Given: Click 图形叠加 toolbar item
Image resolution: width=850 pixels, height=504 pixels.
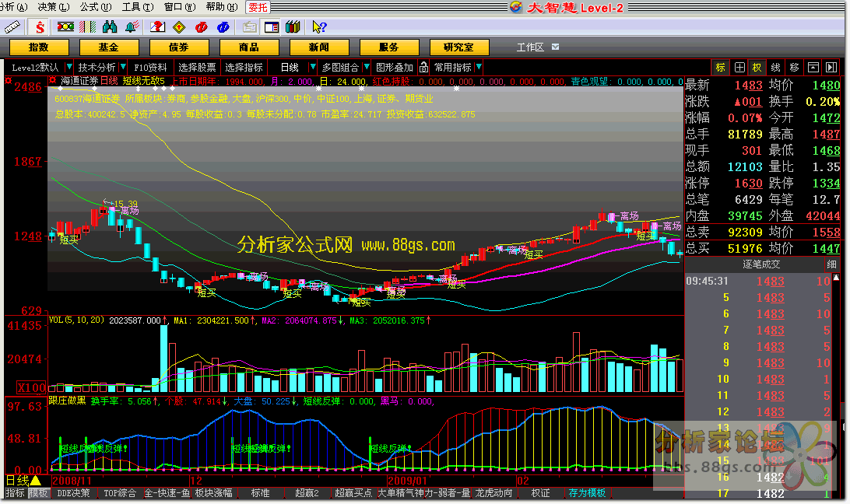Looking at the screenshot, I should click(395, 67).
